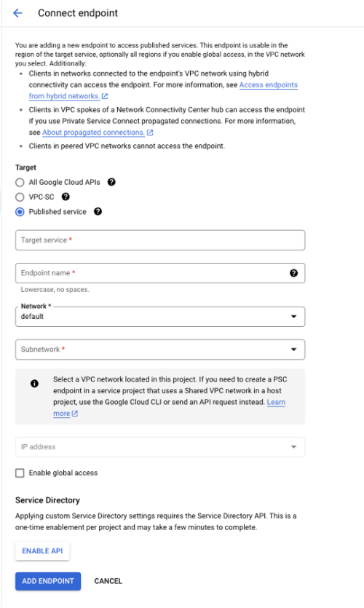Click external link icon after hybrid networks

click(x=105, y=96)
